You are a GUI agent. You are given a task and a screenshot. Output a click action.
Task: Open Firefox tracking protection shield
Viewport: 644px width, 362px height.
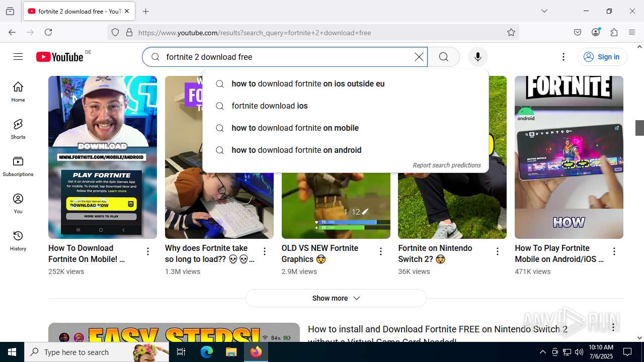(115, 32)
